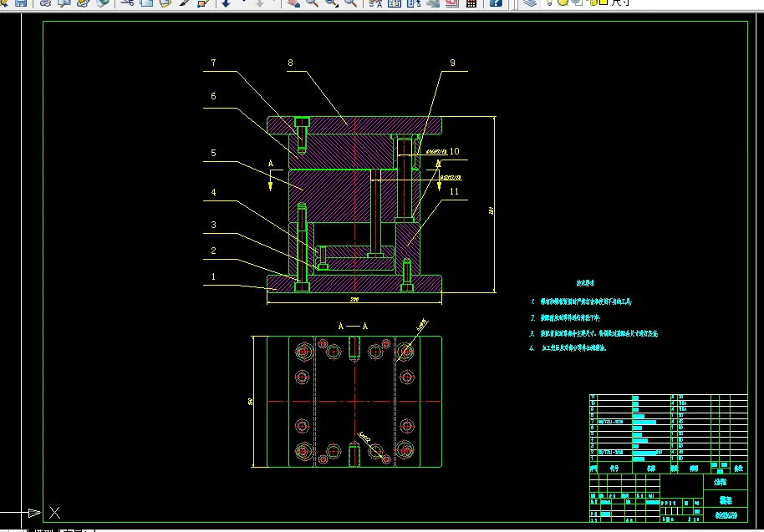Screen dimensions: 764x532
Task: Expand the Undo history dropdown arrow
Action: (x=243, y=2)
